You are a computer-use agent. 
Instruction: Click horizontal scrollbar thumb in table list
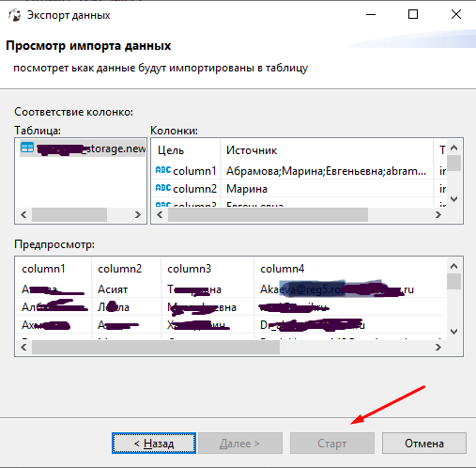click(69, 215)
